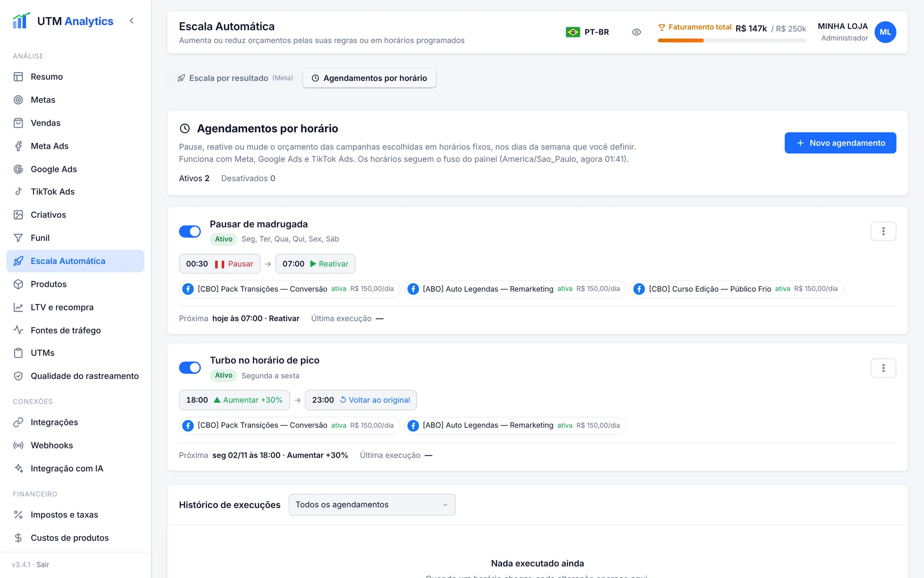
Task: Open options menu for Pausar de madrugada
Action: click(883, 231)
